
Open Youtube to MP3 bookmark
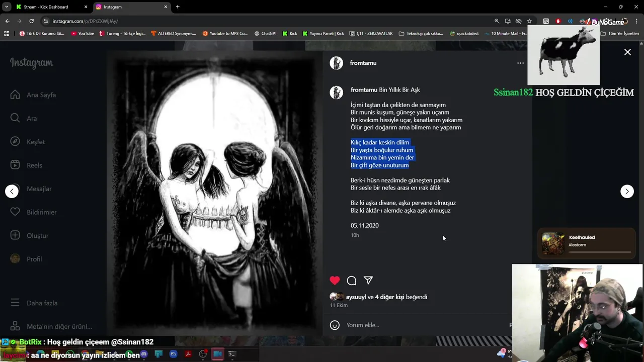coord(225,34)
